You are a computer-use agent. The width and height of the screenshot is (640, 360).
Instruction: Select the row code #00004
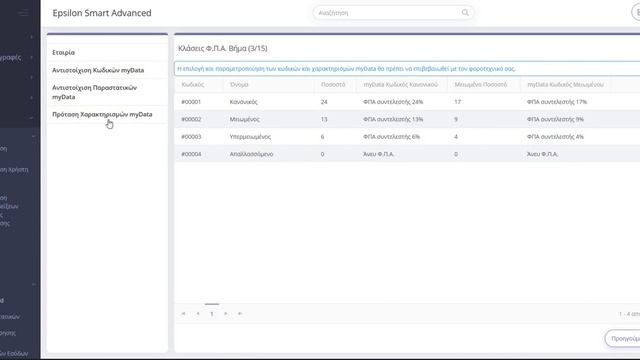[191, 154]
